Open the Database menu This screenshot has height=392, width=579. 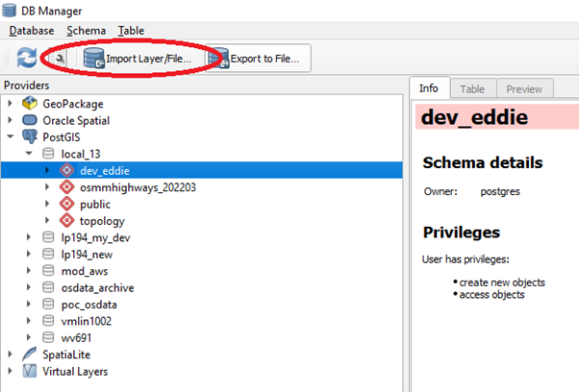32,31
